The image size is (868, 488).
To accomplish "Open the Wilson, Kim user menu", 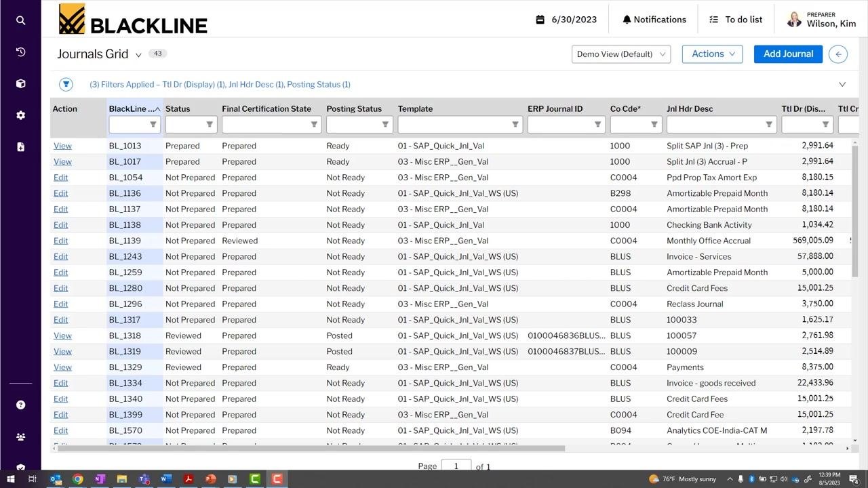I will point(822,20).
